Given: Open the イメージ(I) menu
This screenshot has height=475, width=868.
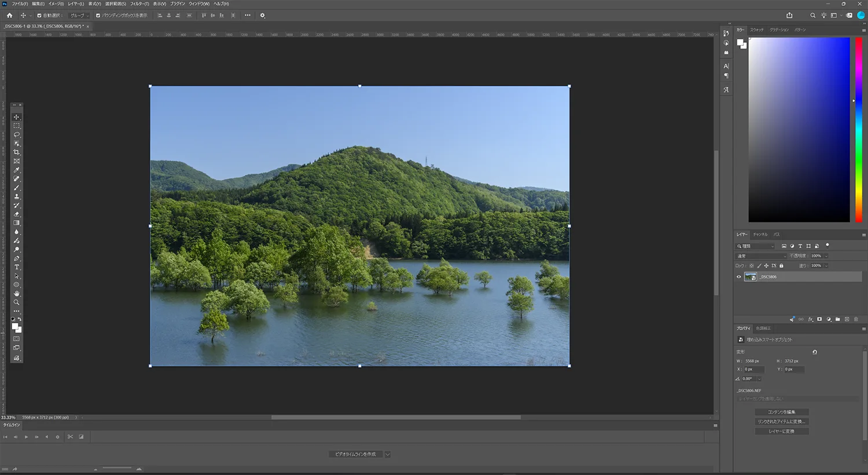Looking at the screenshot, I should pyautogui.click(x=56, y=3).
